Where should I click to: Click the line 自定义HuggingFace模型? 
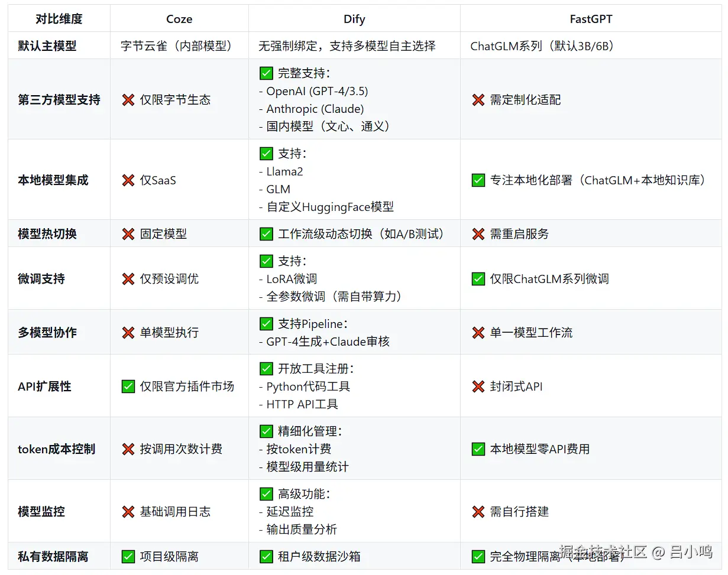(x=326, y=207)
